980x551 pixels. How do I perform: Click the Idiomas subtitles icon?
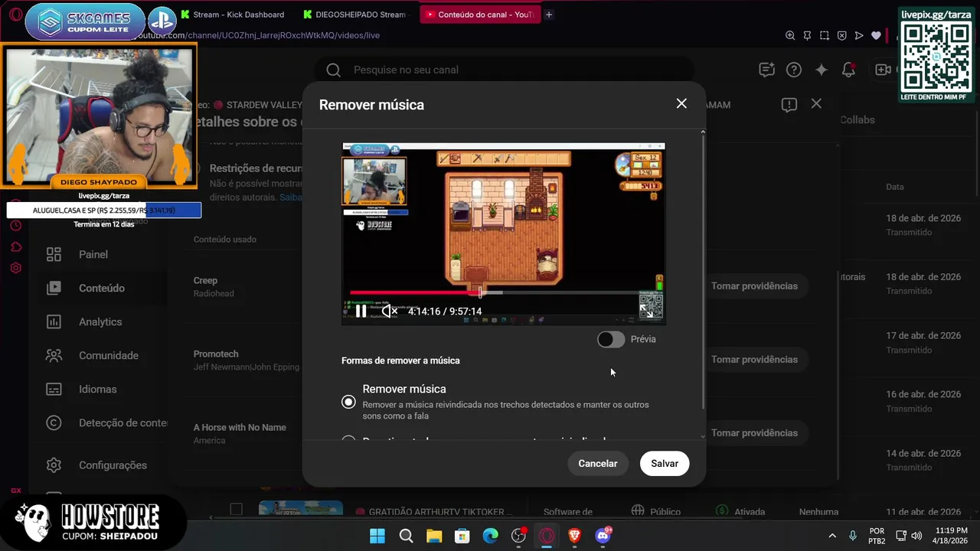(x=54, y=389)
